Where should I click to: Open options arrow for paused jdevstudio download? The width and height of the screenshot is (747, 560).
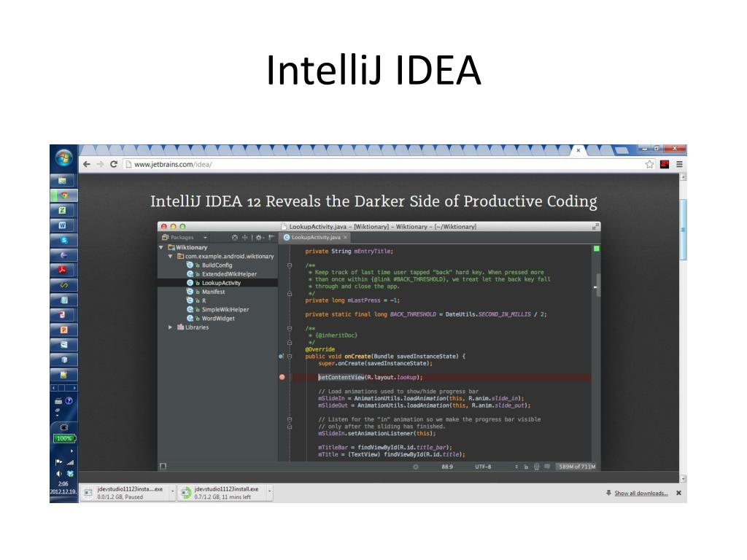[172, 492]
